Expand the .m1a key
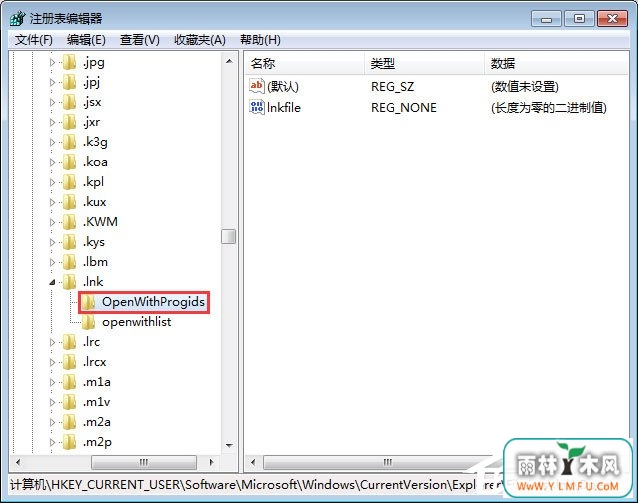The image size is (638, 503). [52, 382]
